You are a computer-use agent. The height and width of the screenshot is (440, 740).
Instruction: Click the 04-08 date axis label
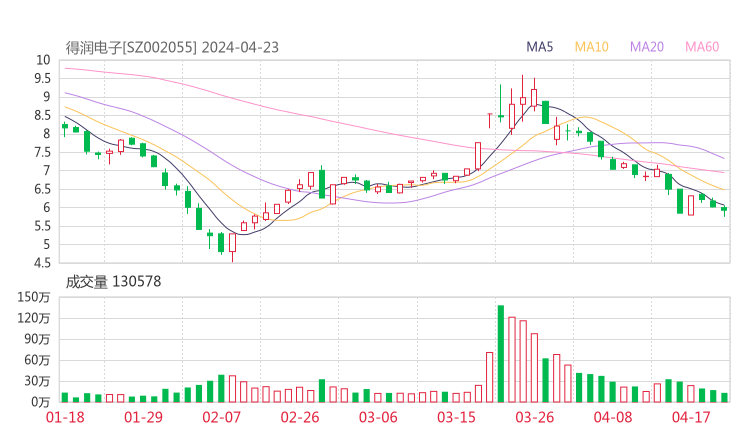pyautogui.click(x=613, y=417)
